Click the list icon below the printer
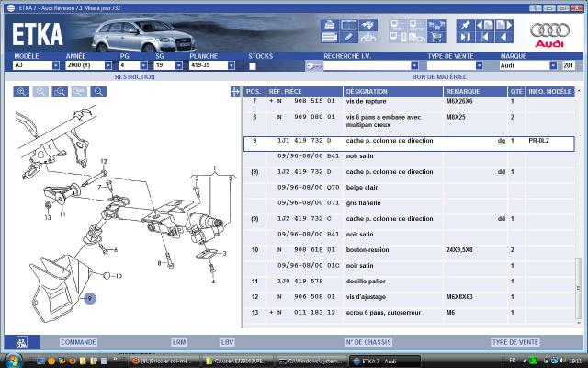Viewport: 588px width, 368px height. pos(329,37)
